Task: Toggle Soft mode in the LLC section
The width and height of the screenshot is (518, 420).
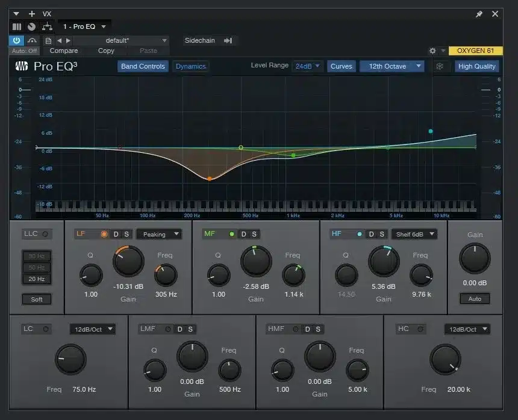Action: pos(37,299)
